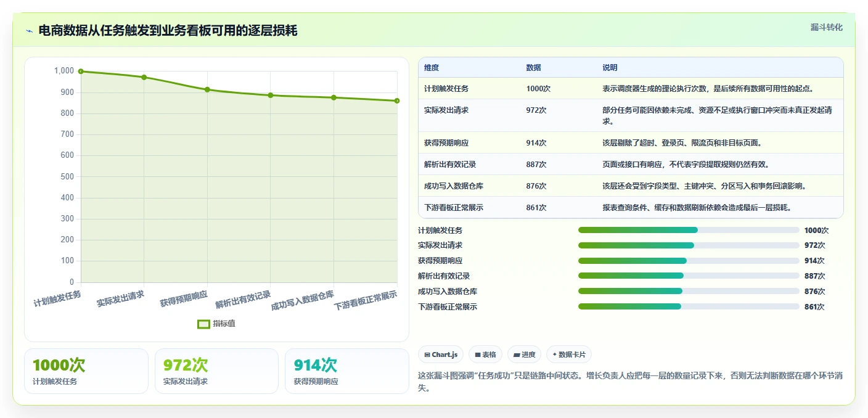Image resolution: width=868 pixels, height=418 pixels.
Task: Select the Chart.js chip
Action: click(x=441, y=354)
